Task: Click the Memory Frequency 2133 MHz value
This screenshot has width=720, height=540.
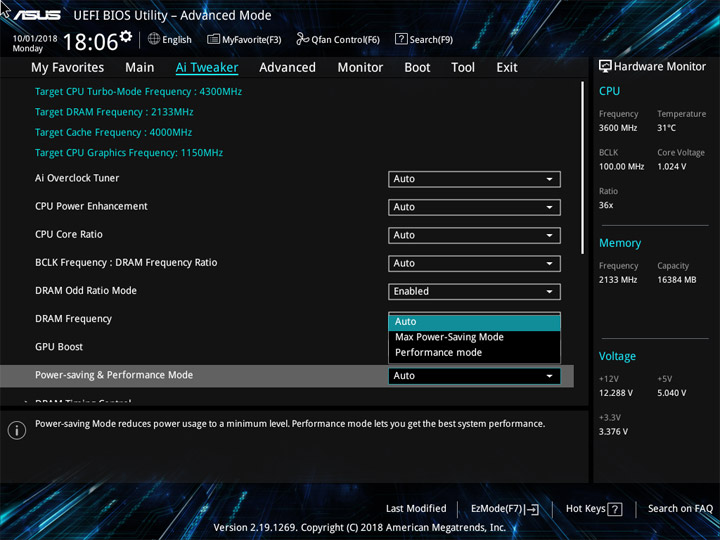Action: (618, 280)
